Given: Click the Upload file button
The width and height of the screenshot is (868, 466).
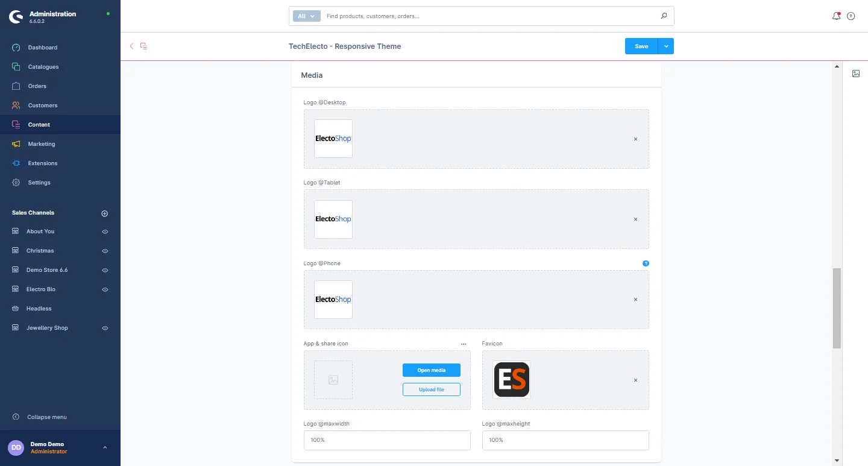Looking at the screenshot, I should click(432, 389).
